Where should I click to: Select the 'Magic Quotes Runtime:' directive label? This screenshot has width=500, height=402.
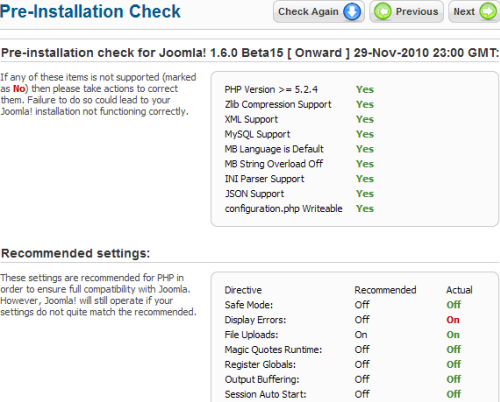point(273,349)
